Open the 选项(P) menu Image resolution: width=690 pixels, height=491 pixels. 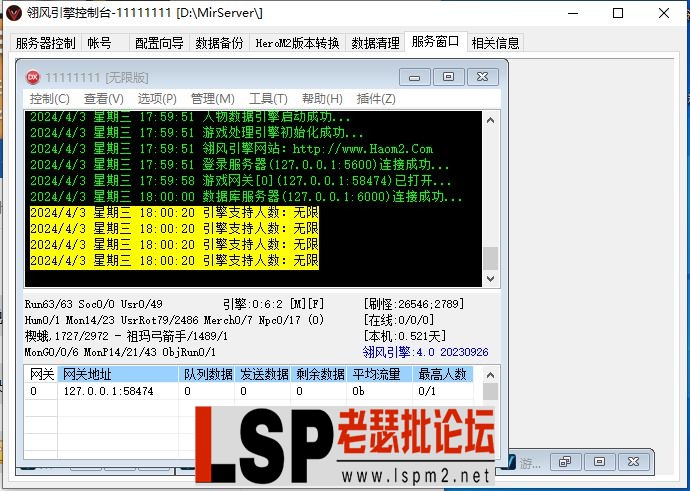[x=157, y=99]
